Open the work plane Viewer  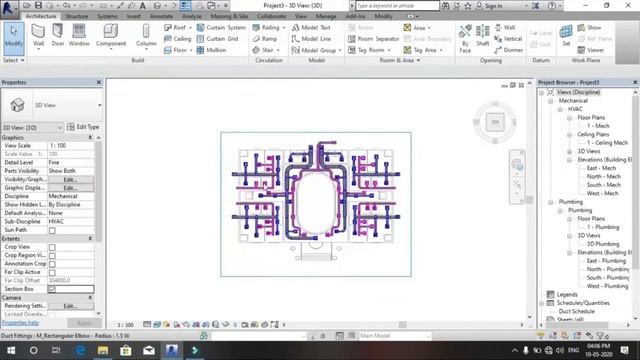pyautogui.click(x=591, y=50)
